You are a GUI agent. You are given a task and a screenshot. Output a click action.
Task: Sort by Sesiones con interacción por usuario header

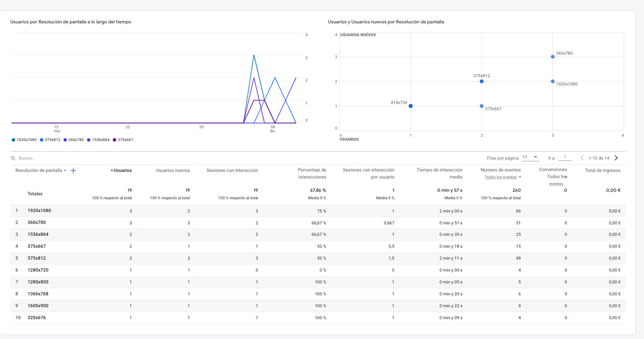point(369,173)
